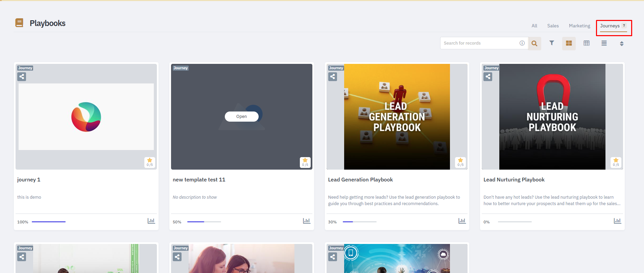Viewport: 644px width, 273px height.
Task: Switch to the All tab
Action: [534, 26]
